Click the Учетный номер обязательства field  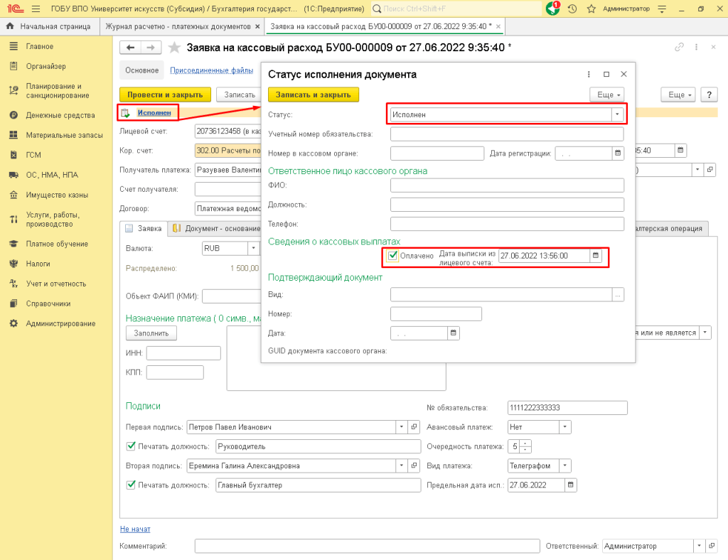[506, 134]
